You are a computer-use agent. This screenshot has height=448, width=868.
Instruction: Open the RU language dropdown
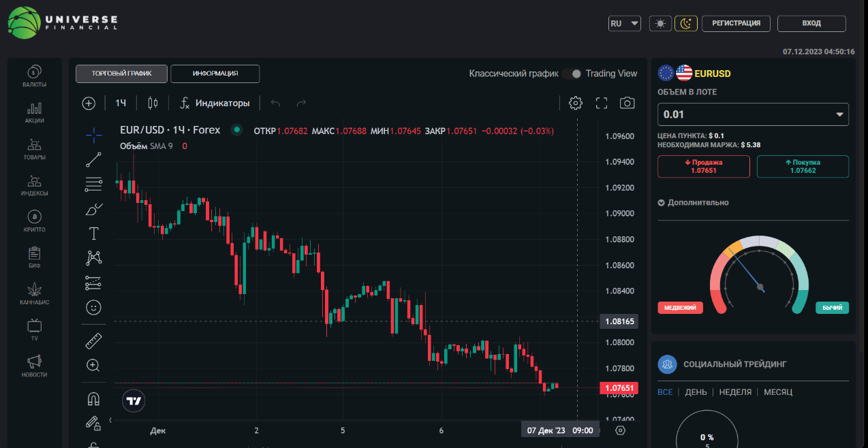pyautogui.click(x=625, y=23)
